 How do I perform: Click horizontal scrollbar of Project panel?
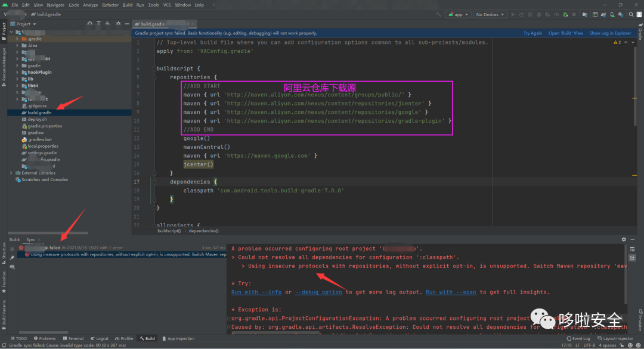click(x=48, y=233)
